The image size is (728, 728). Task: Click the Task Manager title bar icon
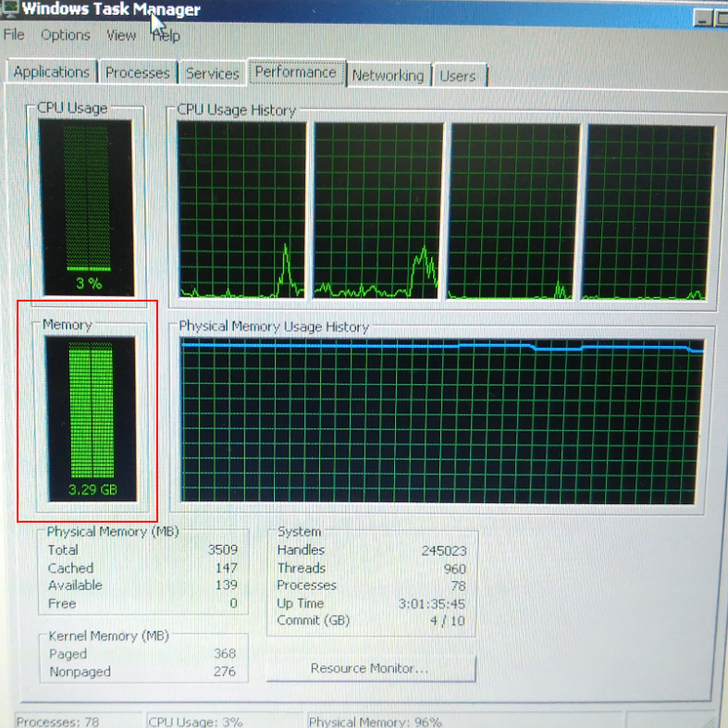click(10, 9)
